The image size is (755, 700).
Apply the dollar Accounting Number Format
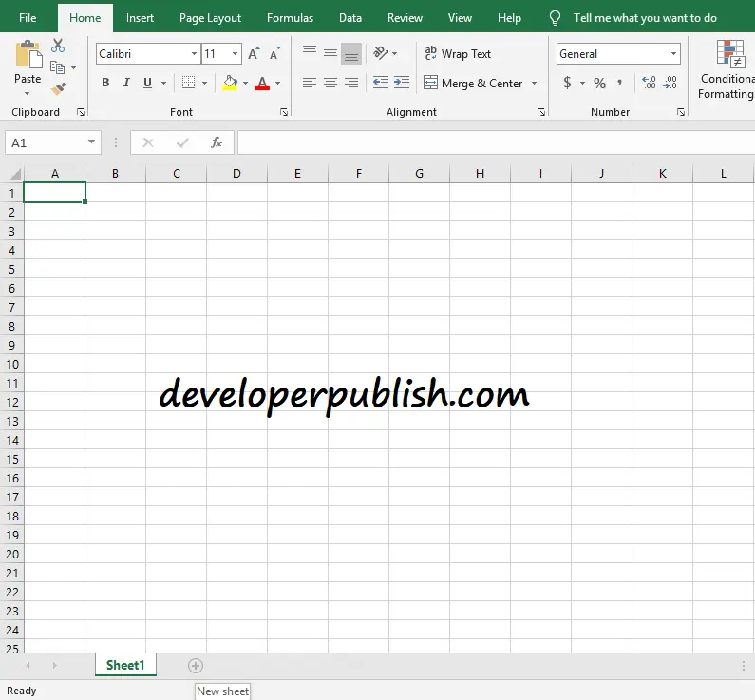click(567, 83)
